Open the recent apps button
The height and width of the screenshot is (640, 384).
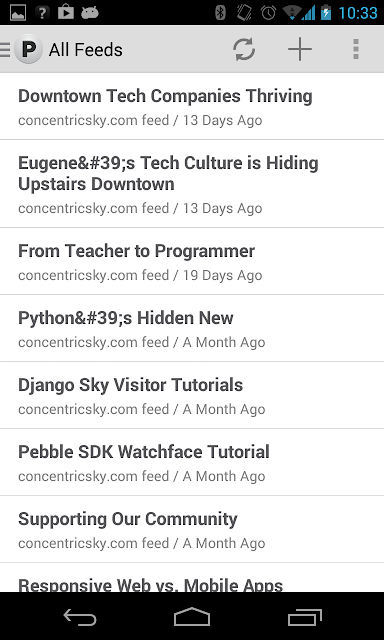click(x=304, y=617)
